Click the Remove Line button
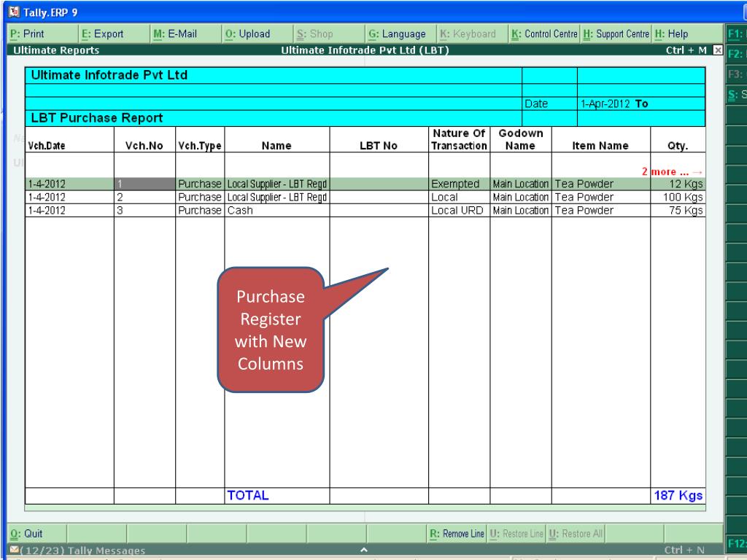Image resolution: width=747 pixels, height=560 pixels. click(x=457, y=533)
